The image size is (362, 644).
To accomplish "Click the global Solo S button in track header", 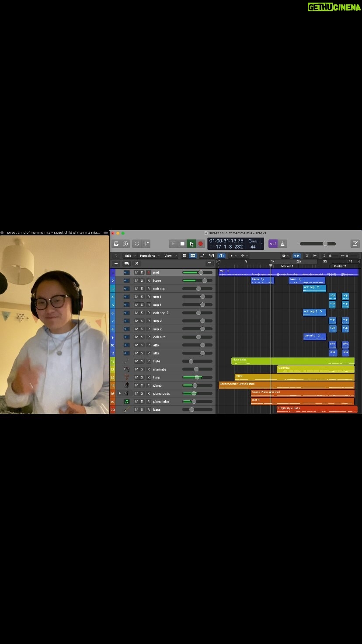I will (x=136, y=264).
